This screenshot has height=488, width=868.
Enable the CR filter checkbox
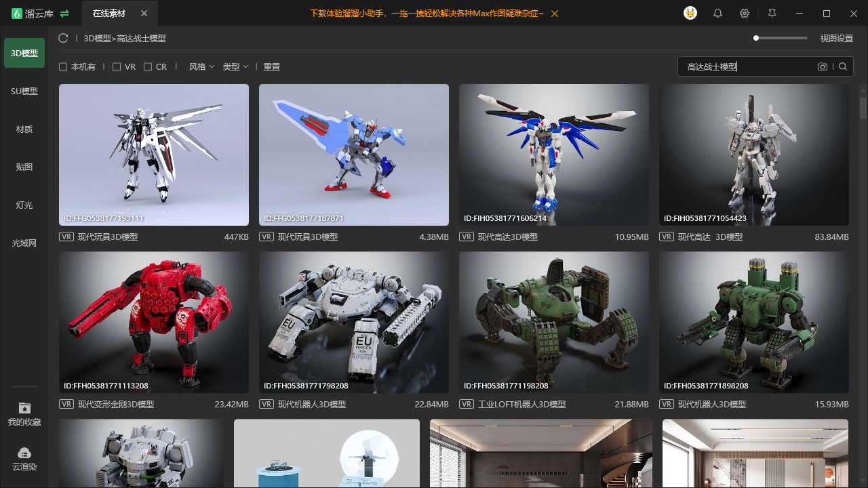pos(148,66)
